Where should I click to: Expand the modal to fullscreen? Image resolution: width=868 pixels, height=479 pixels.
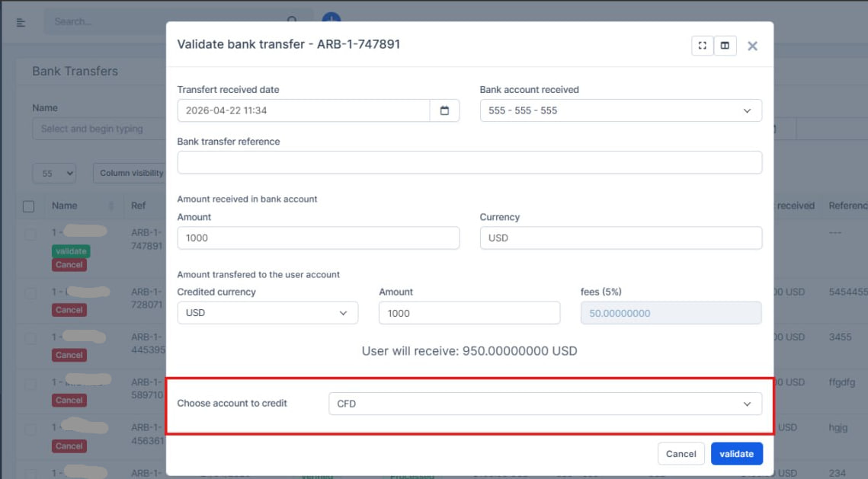(x=702, y=46)
